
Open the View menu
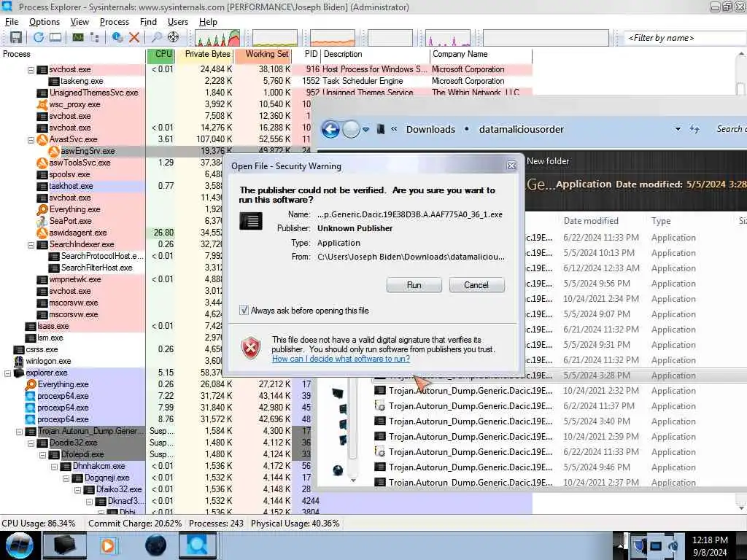coord(80,22)
